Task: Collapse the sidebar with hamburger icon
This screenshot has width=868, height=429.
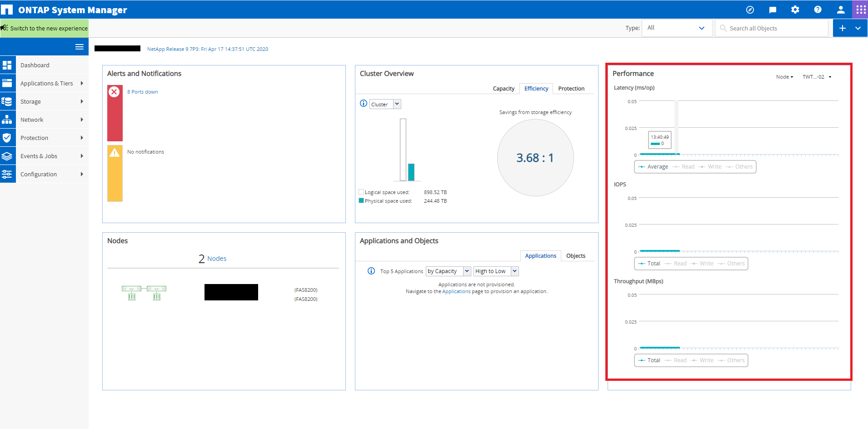Action: [80, 47]
